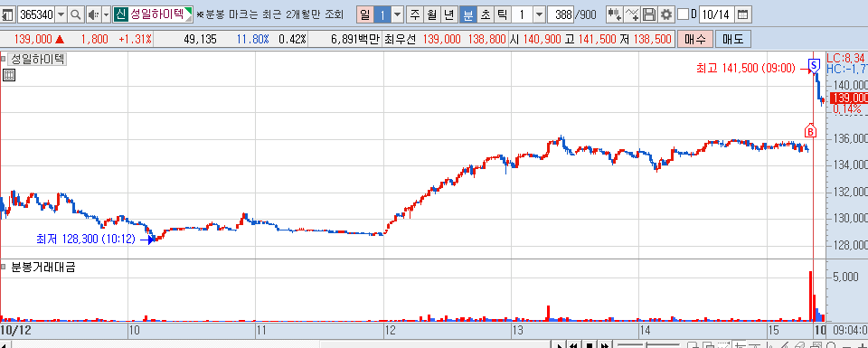Click the floppy disk save chart icon

(649, 14)
